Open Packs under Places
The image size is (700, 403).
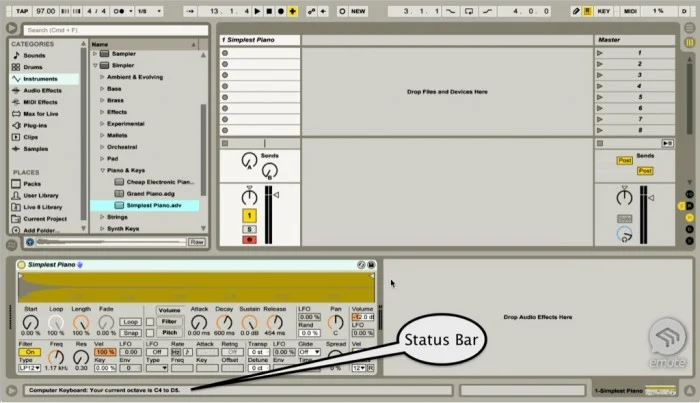click(32, 183)
